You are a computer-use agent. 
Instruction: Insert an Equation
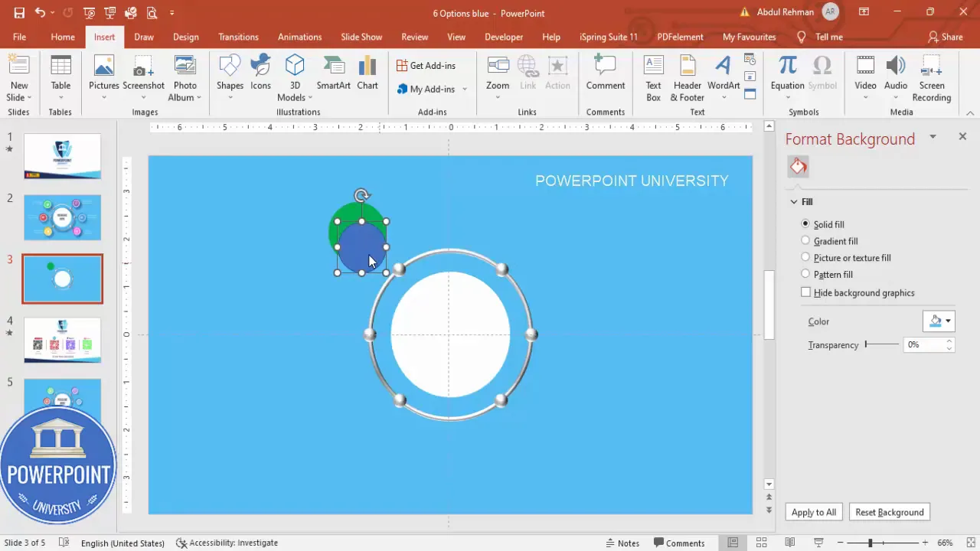click(x=787, y=77)
